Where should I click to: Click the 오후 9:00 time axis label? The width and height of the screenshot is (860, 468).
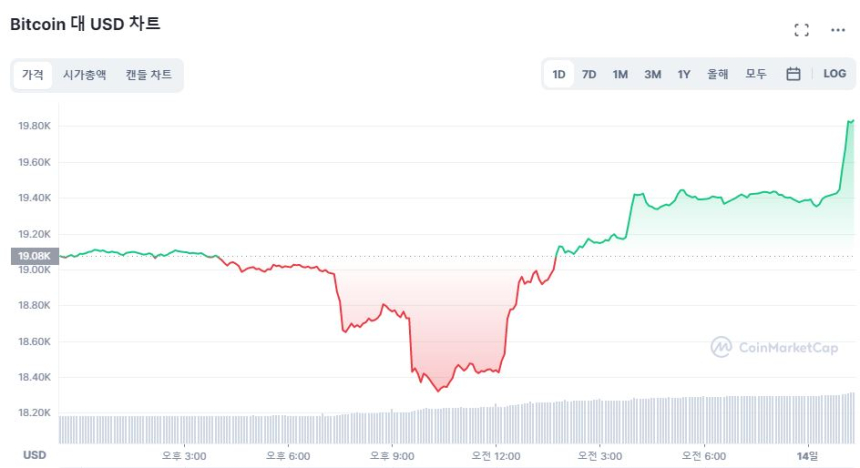(392, 455)
